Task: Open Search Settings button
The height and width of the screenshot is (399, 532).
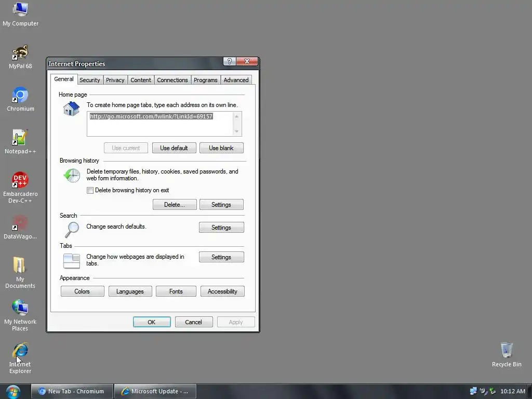Action: 221,228
